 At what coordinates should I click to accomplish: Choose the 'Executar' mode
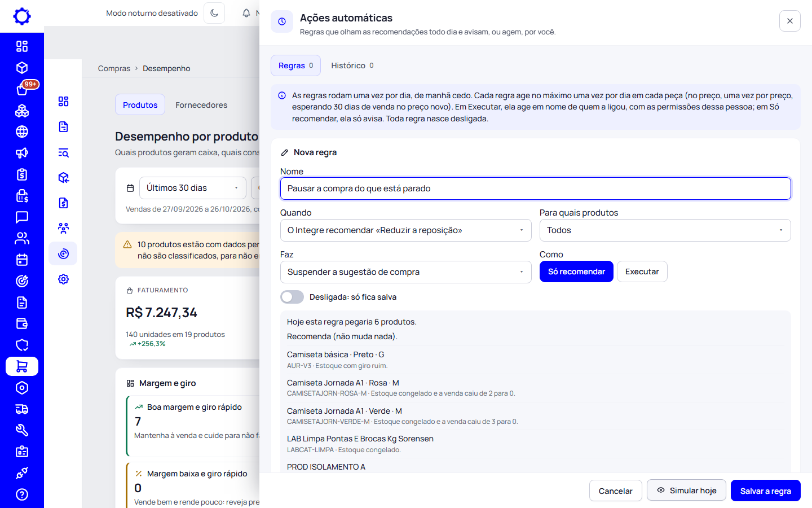click(x=642, y=271)
